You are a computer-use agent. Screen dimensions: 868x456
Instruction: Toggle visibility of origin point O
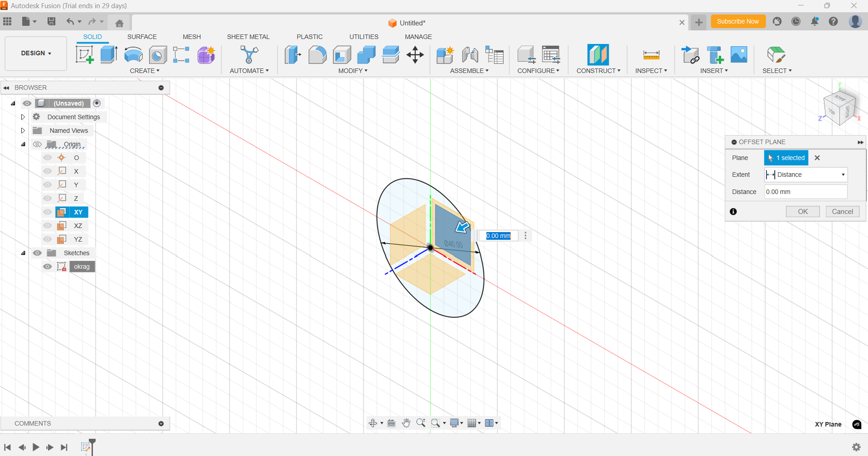tap(48, 158)
